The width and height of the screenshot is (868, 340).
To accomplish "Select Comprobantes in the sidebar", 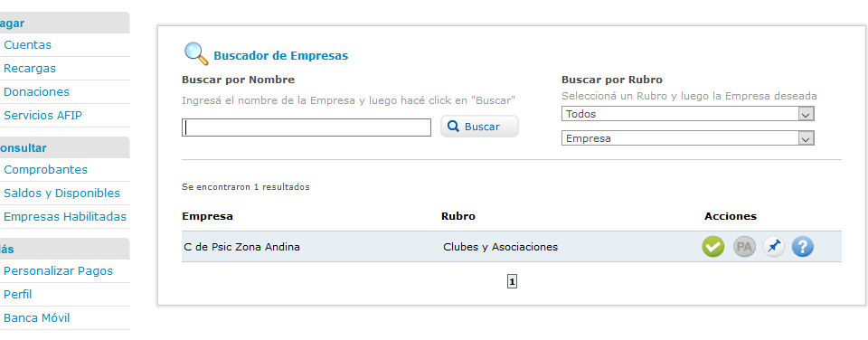I will [x=46, y=169].
